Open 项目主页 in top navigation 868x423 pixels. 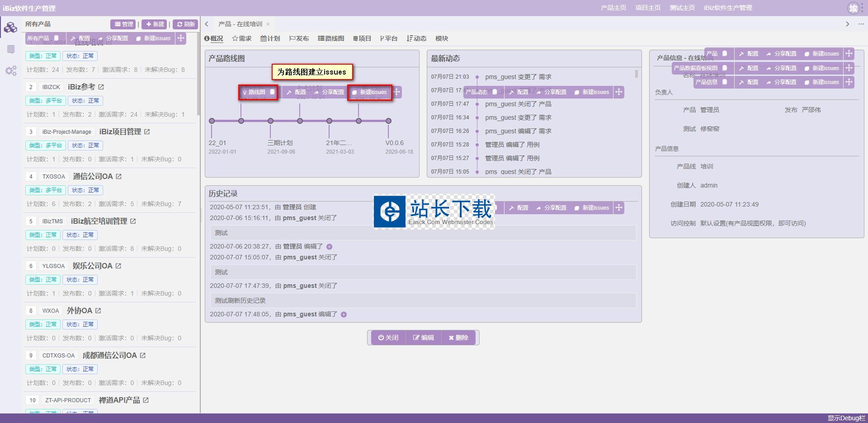(x=647, y=8)
